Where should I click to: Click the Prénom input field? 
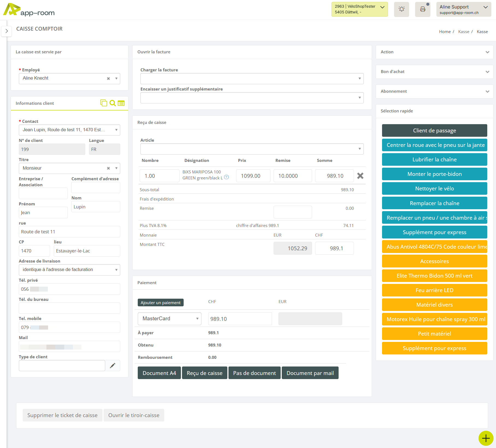point(43,213)
